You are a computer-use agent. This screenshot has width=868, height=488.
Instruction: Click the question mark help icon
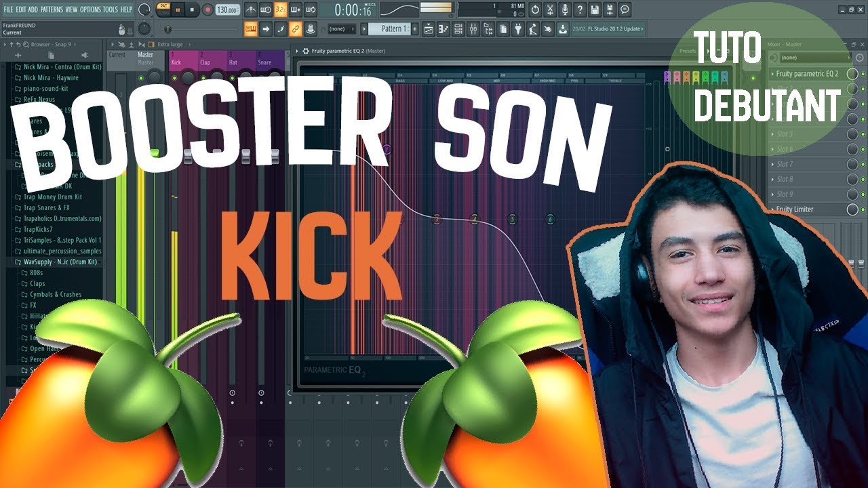[580, 9]
